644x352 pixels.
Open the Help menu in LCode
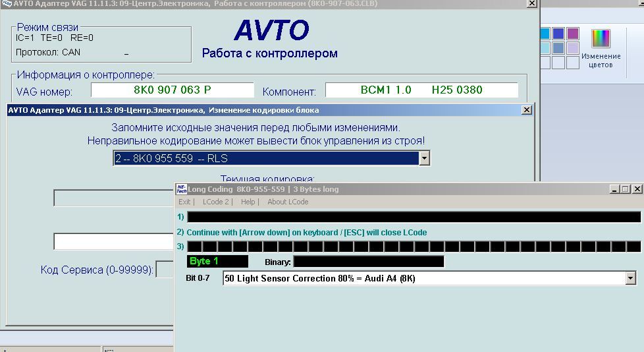click(x=248, y=202)
